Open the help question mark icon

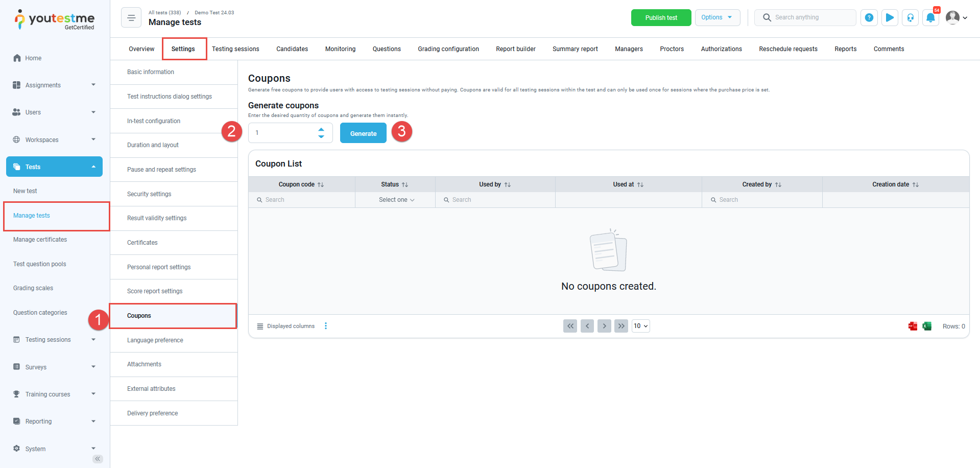(869, 18)
